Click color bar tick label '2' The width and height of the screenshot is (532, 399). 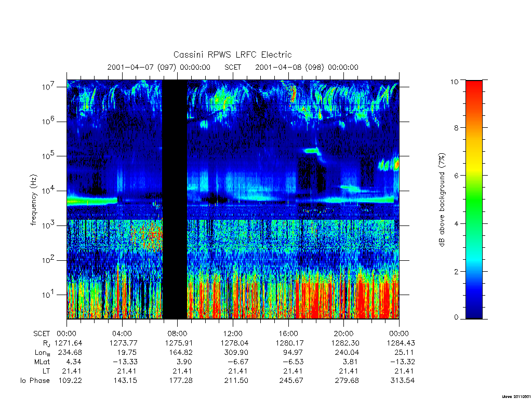456,271
